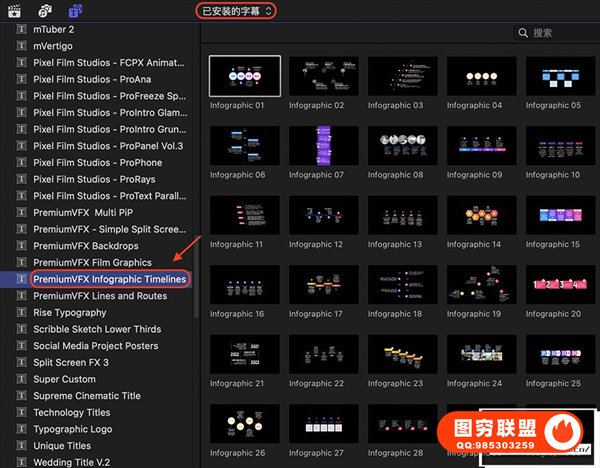Click the title icon next to Rise Typography
This screenshot has width=600, height=468.
[21, 313]
